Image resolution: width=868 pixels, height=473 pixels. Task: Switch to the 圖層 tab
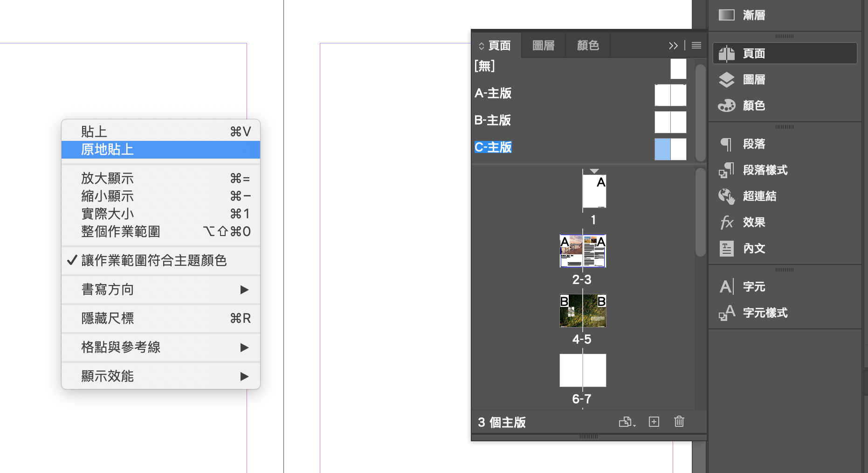[543, 45]
